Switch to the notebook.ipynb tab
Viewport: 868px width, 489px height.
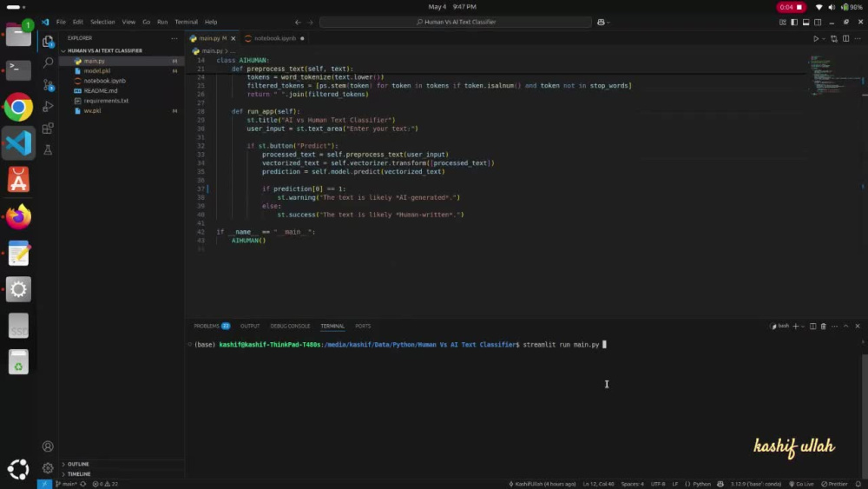click(x=274, y=39)
